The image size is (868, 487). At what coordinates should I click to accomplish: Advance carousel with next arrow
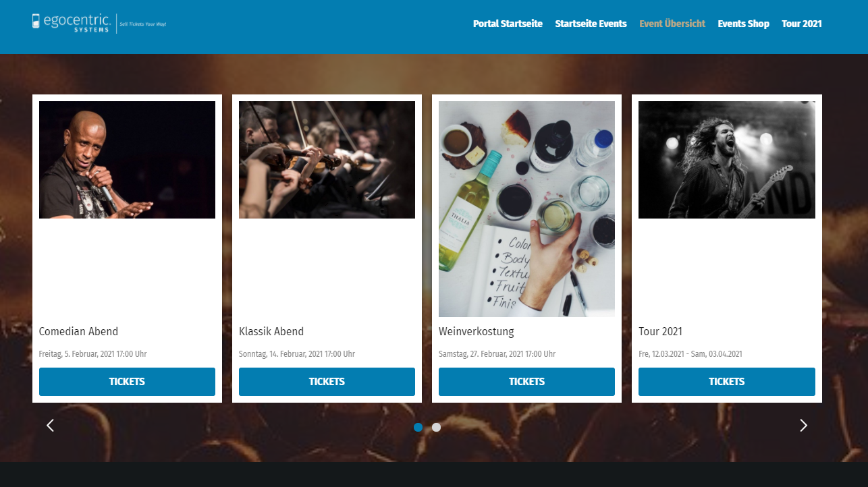pos(803,426)
